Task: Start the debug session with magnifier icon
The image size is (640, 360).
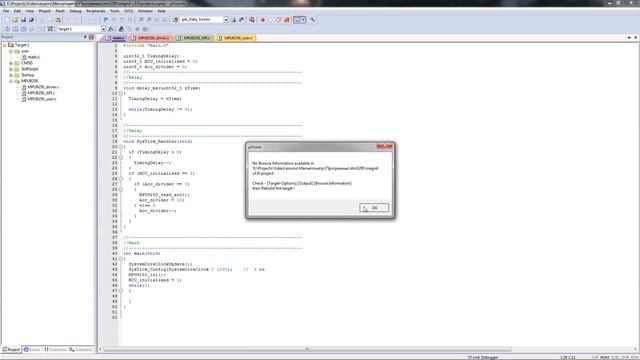Action: [x=252, y=20]
